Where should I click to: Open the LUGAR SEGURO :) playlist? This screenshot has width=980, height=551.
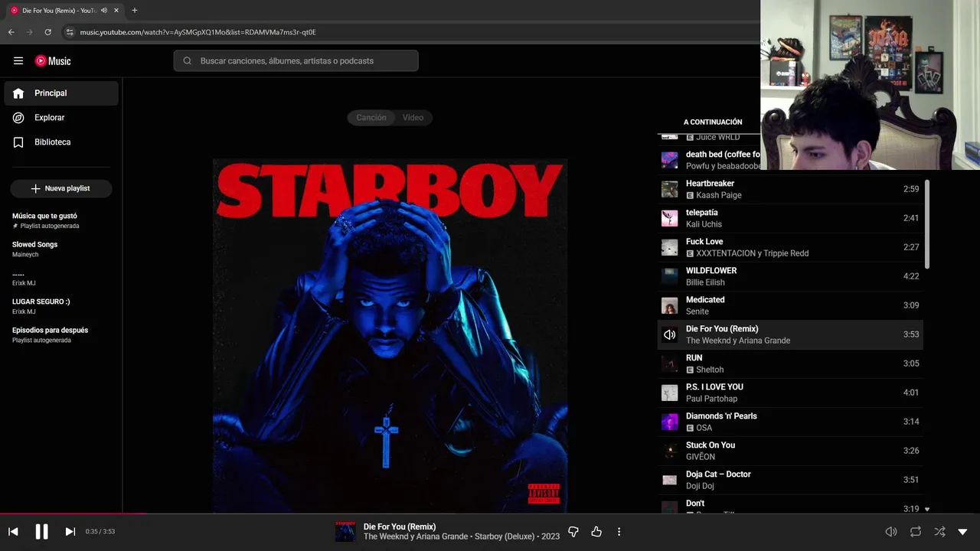(x=61, y=306)
